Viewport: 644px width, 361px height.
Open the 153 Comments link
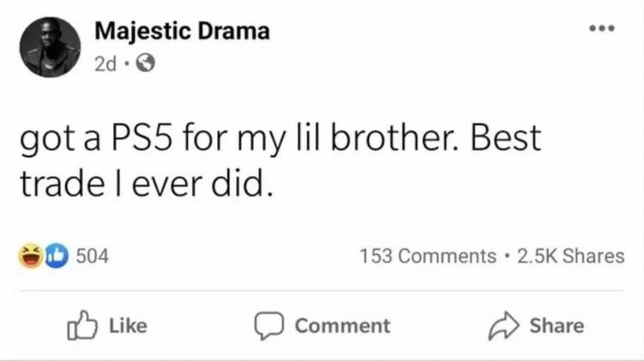click(428, 256)
